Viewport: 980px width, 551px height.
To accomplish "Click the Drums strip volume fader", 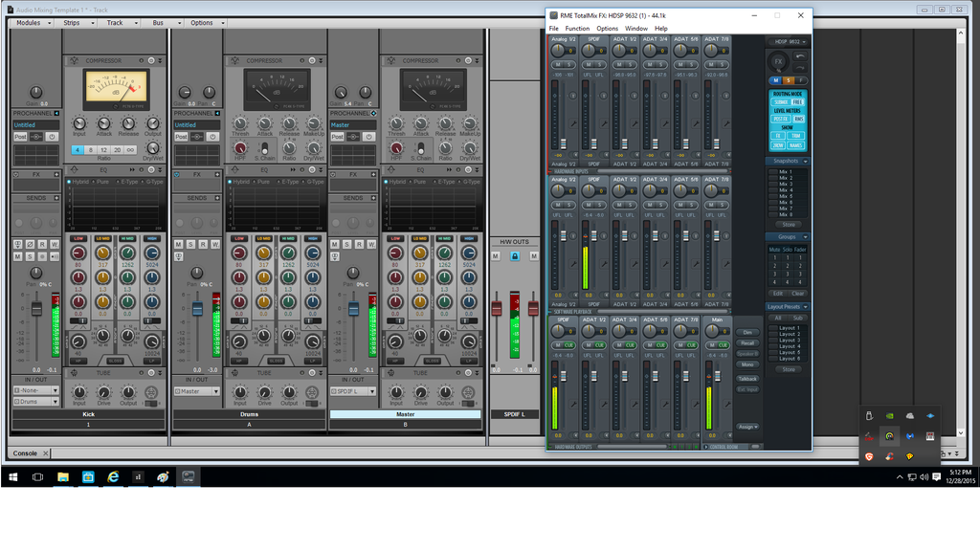I will click(197, 309).
